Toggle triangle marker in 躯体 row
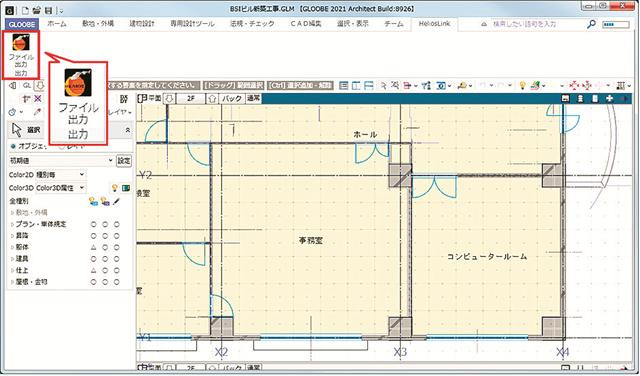The height and width of the screenshot is (376, 640). coord(93,247)
